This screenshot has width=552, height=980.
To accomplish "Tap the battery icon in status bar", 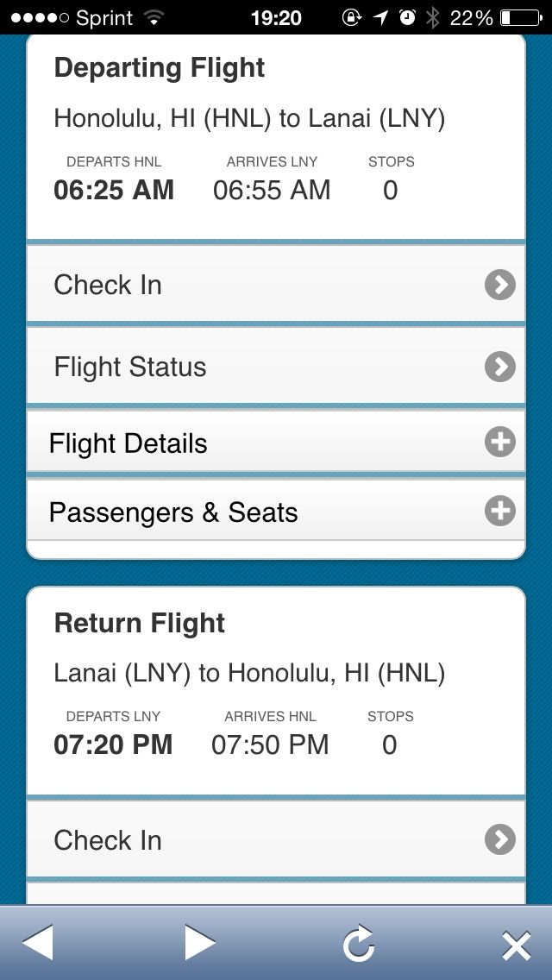I will click(x=518, y=17).
